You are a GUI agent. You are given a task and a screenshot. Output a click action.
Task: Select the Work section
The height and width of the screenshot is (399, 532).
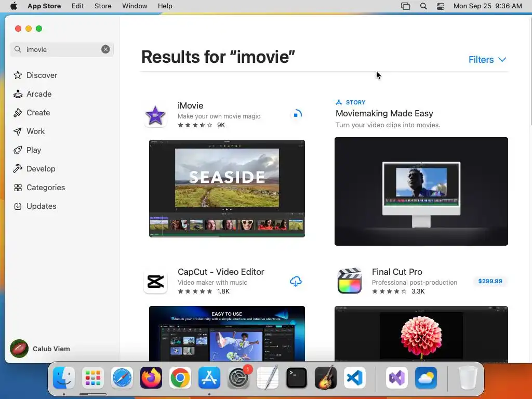tap(29, 131)
